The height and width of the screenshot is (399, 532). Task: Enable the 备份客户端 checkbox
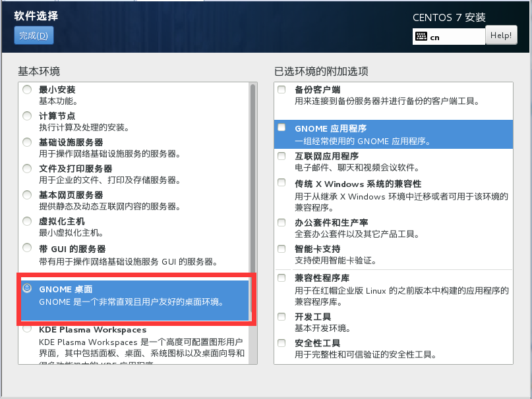click(281, 89)
